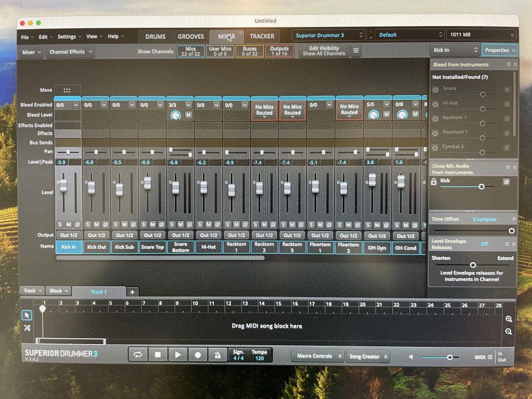Zoom in on the song track timeline

tap(509, 319)
